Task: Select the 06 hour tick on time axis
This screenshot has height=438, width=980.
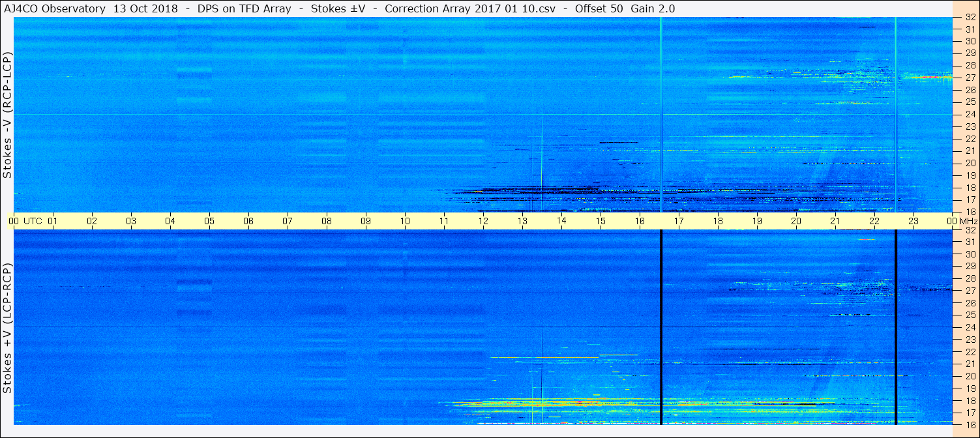Action: coord(248,221)
